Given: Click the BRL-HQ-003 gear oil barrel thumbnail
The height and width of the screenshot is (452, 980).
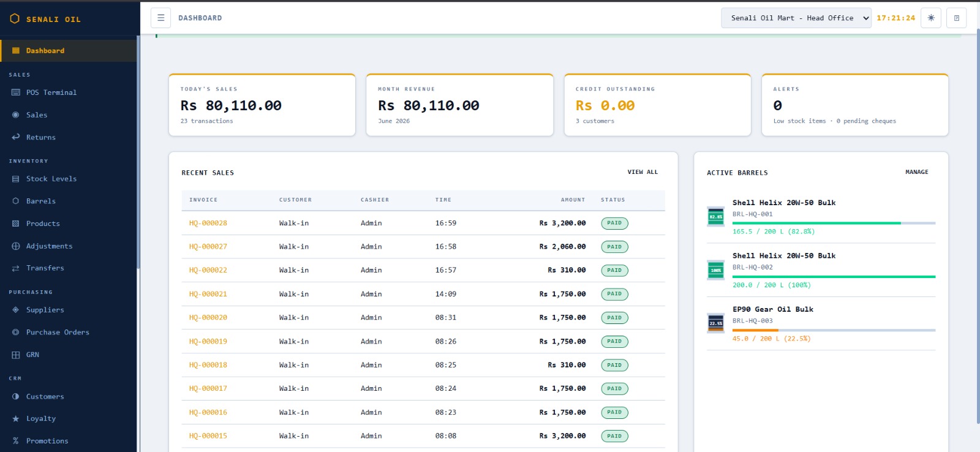Looking at the screenshot, I should 715,323.
